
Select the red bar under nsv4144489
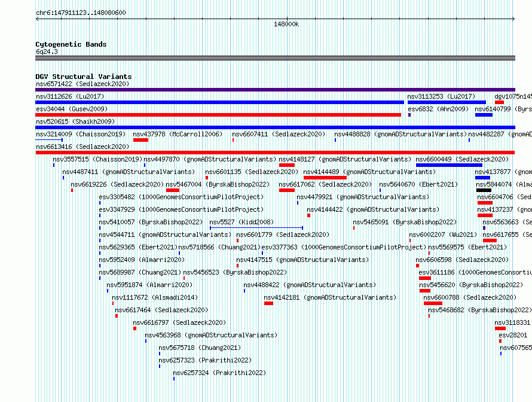pyautogui.click(x=325, y=178)
